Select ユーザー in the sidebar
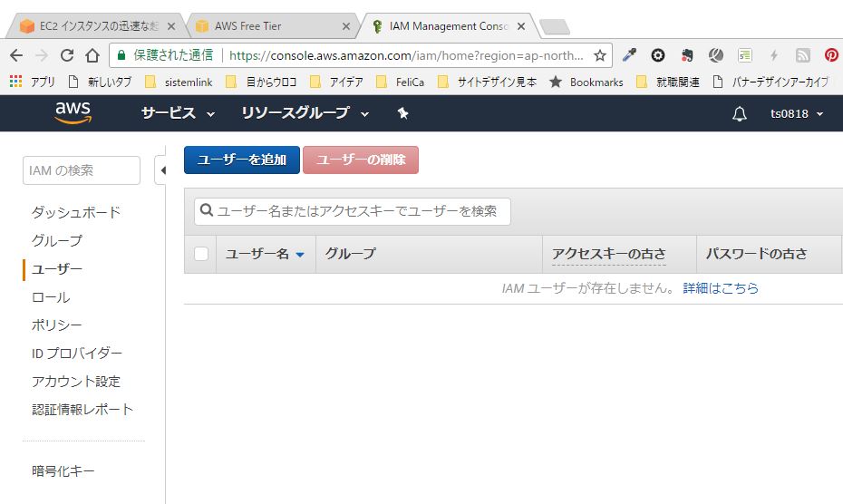Viewport: 843px width, 504px height. pos(57,269)
